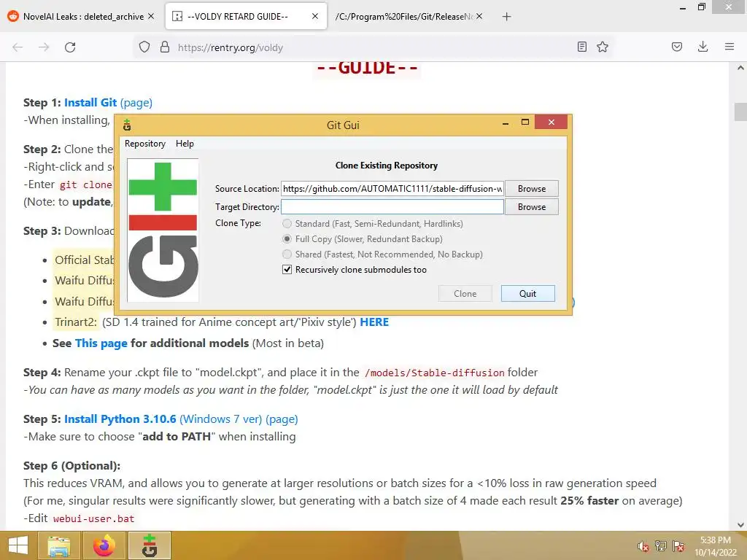This screenshot has height=560, width=747.
Task: Select Shared clone type radio button
Action: (x=287, y=254)
